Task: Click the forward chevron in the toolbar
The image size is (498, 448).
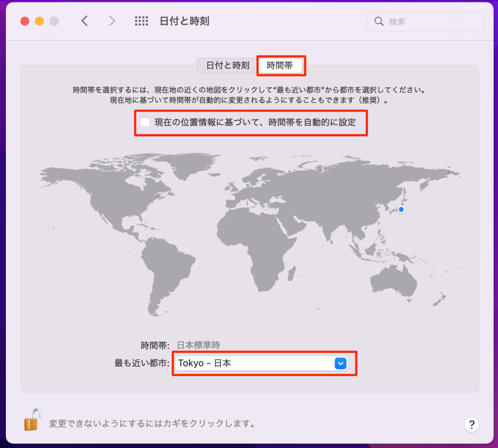Action: [x=112, y=21]
